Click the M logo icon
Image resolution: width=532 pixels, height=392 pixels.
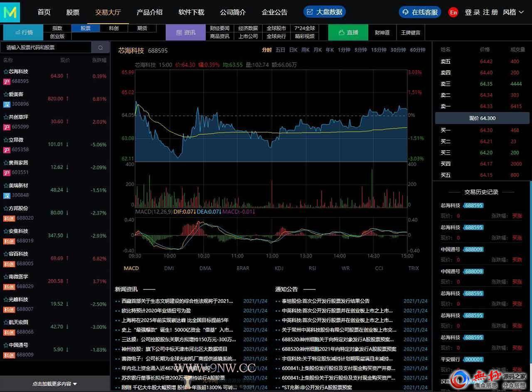(10, 12)
